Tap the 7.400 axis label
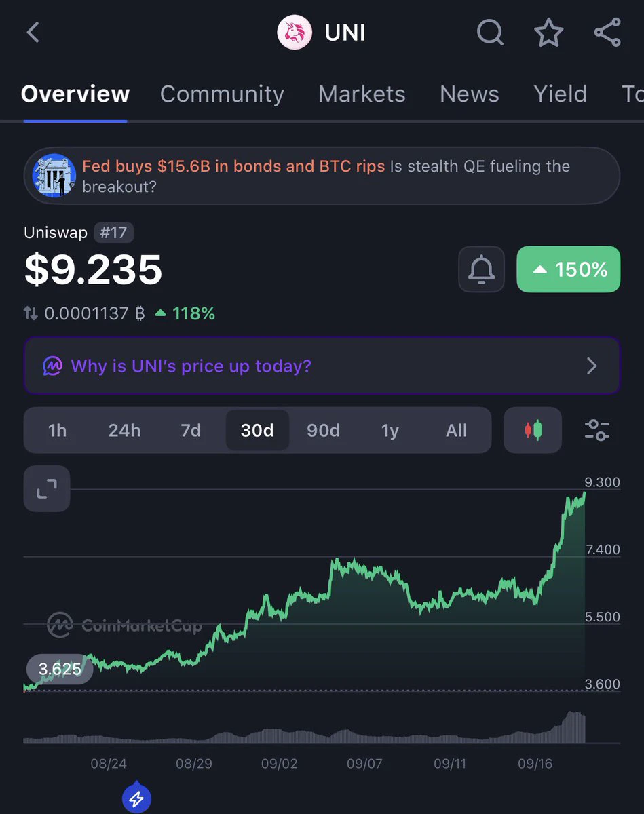Viewport: 644px width, 814px height. tap(603, 549)
